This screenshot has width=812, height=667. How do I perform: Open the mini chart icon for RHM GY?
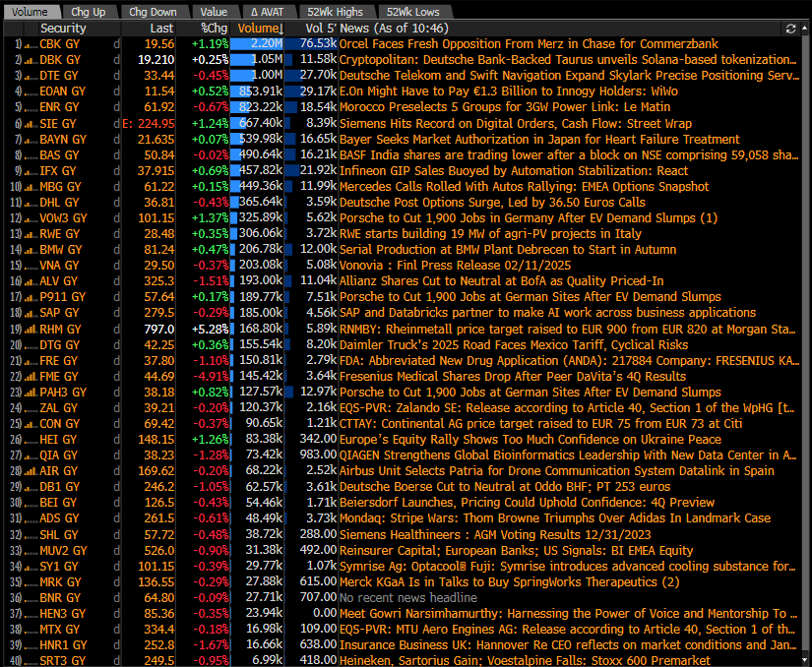(x=31, y=330)
